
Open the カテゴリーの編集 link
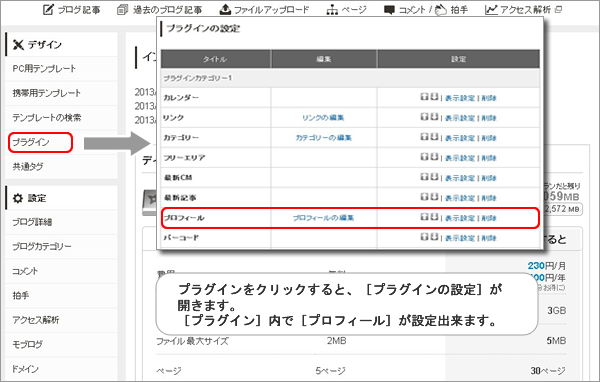click(x=323, y=137)
